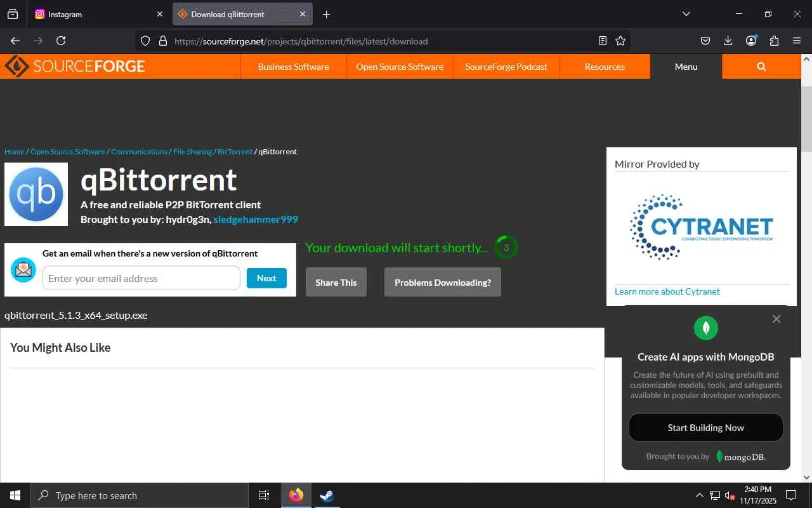
Task: Follow the Home breadcrumb link
Action: click(x=15, y=152)
